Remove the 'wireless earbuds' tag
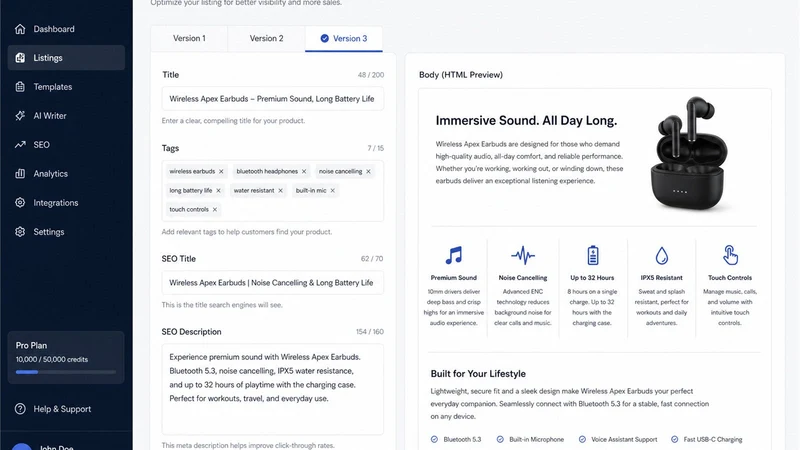Viewport: 800px width, 450px height. (221, 171)
